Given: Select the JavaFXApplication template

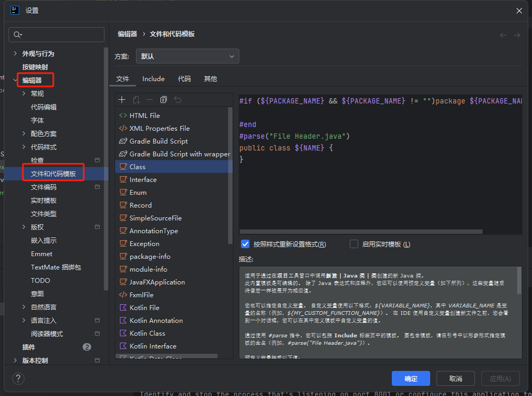Looking at the screenshot, I should pos(174,282).
